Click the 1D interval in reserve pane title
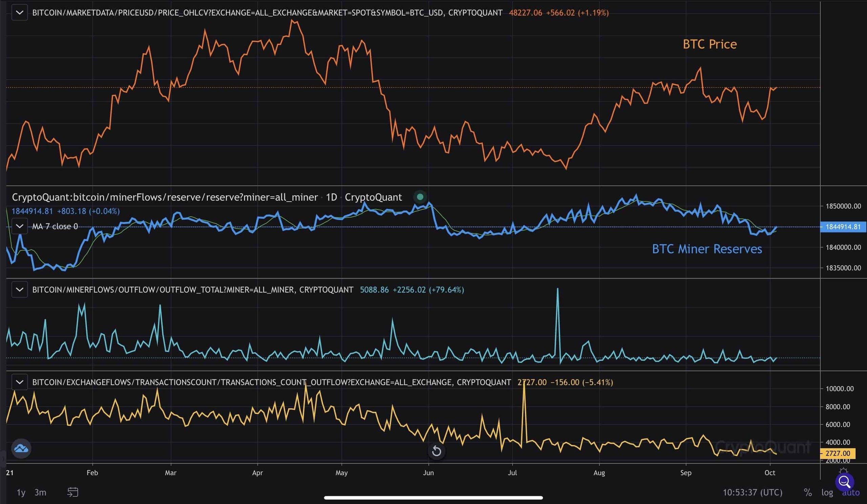This screenshot has width=867, height=504. pos(331,197)
